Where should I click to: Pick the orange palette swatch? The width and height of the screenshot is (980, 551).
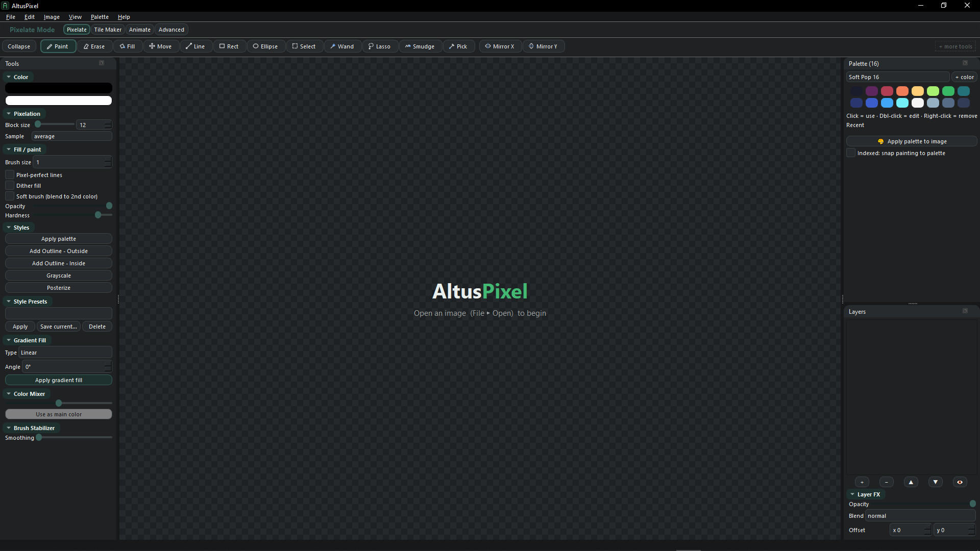[x=902, y=91]
